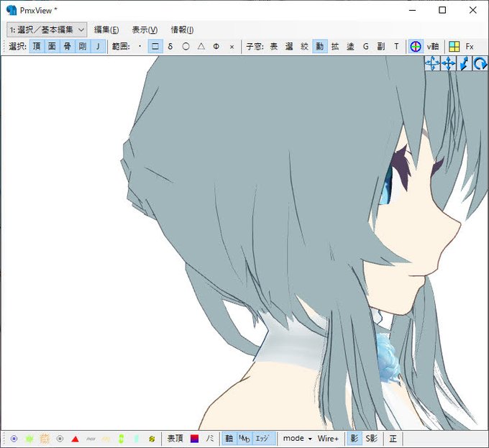Toggle the 動 sub-window
Viewport: 489px width, 448px height.
click(x=320, y=47)
